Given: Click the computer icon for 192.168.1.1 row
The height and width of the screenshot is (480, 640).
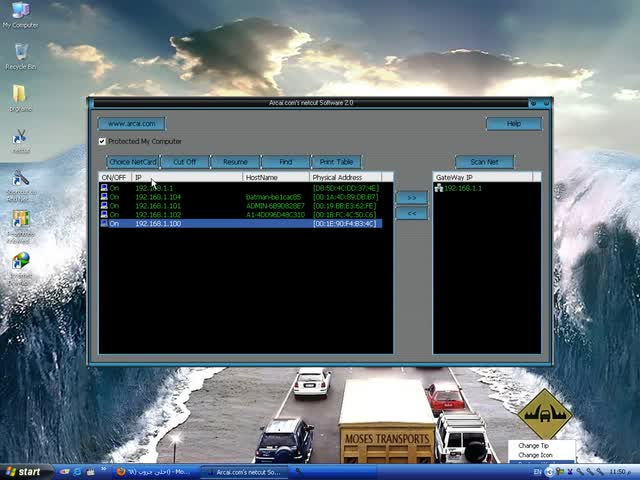Looking at the screenshot, I should (104, 188).
